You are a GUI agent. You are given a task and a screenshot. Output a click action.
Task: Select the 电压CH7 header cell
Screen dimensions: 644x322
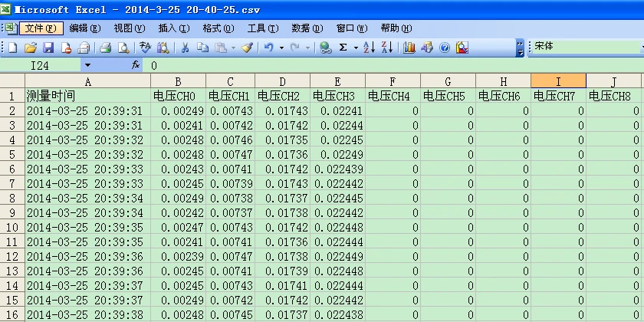(x=559, y=96)
